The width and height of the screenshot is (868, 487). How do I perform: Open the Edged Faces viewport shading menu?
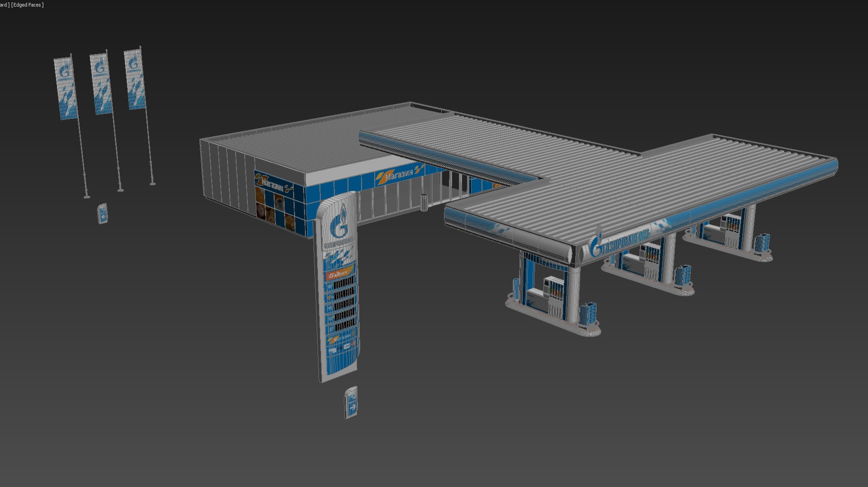(28, 5)
